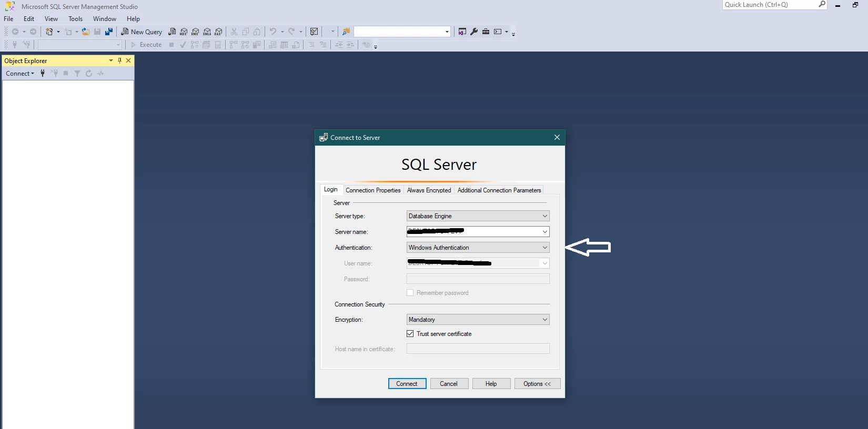Click the Filter funnel icon in Object Explorer
The image size is (868, 429).
pyautogui.click(x=77, y=74)
